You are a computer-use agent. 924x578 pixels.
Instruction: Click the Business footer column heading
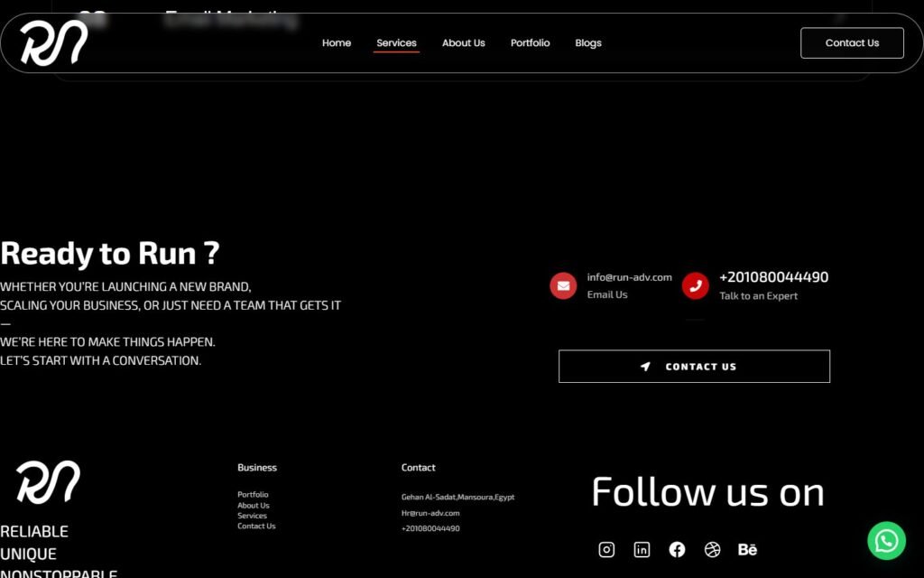point(257,468)
